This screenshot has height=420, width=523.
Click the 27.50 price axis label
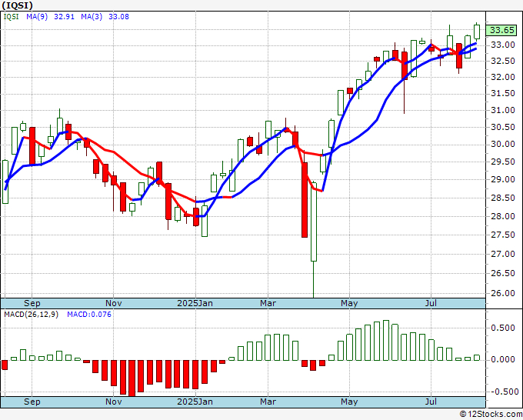[503, 235]
